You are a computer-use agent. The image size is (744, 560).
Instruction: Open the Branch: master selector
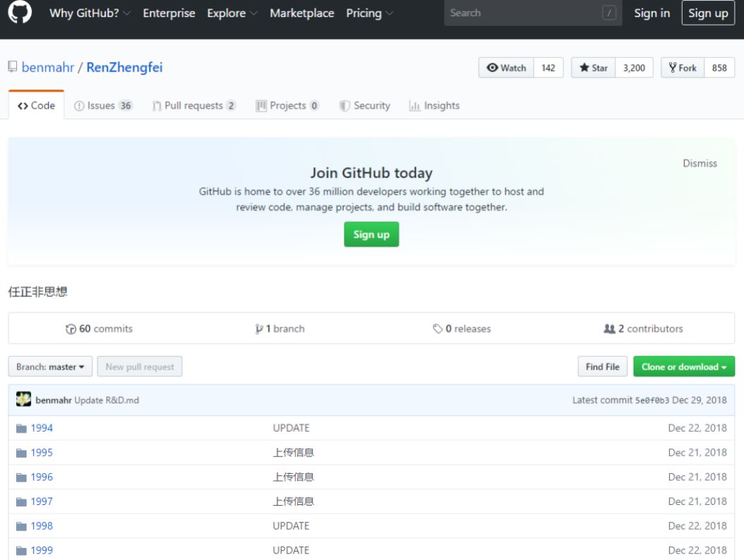click(x=50, y=367)
